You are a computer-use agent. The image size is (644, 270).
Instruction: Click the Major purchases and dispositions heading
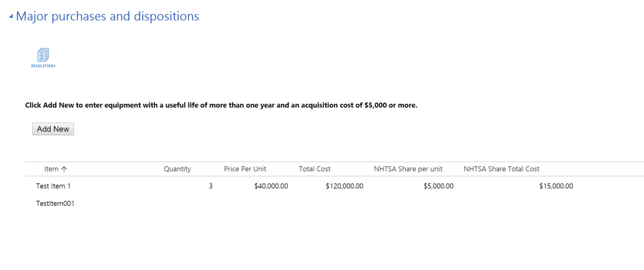(107, 16)
